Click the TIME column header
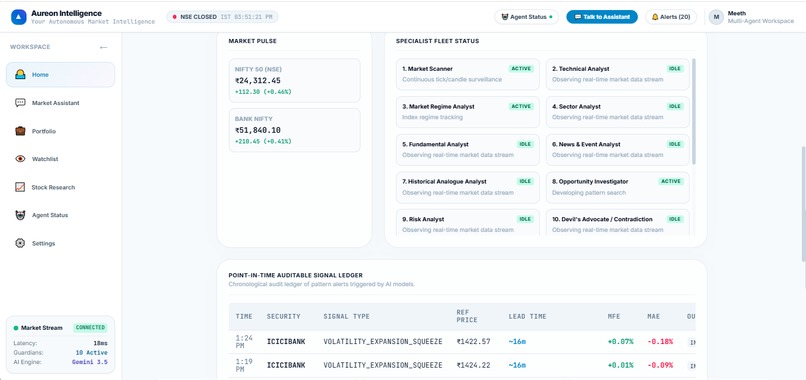 pyautogui.click(x=244, y=316)
